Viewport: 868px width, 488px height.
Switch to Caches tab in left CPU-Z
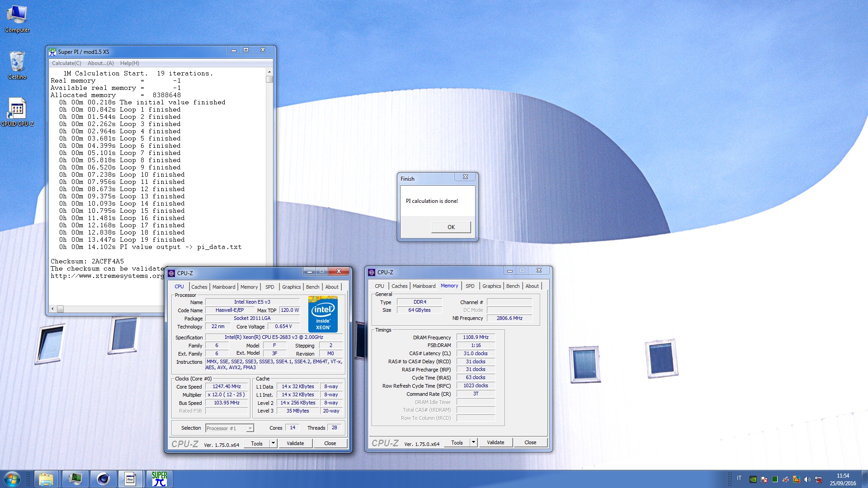(x=199, y=287)
